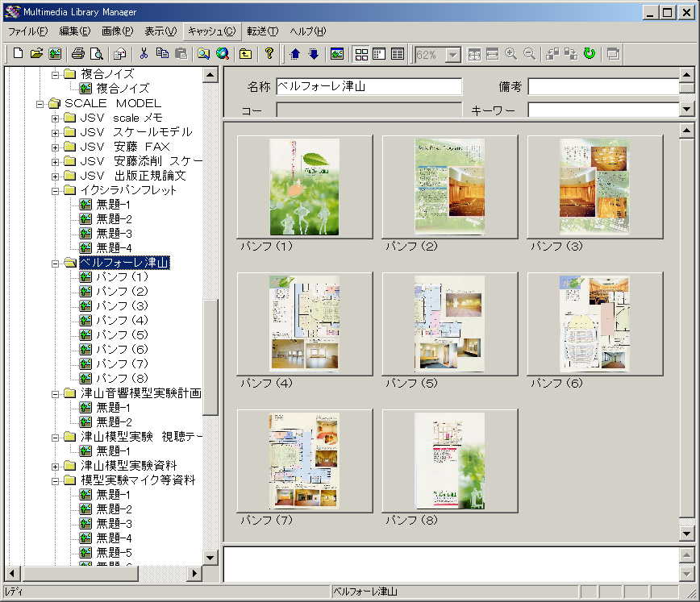Image resolution: width=700 pixels, height=602 pixels.
Task: Click the zoom in magnifier icon
Action: pyautogui.click(x=510, y=54)
